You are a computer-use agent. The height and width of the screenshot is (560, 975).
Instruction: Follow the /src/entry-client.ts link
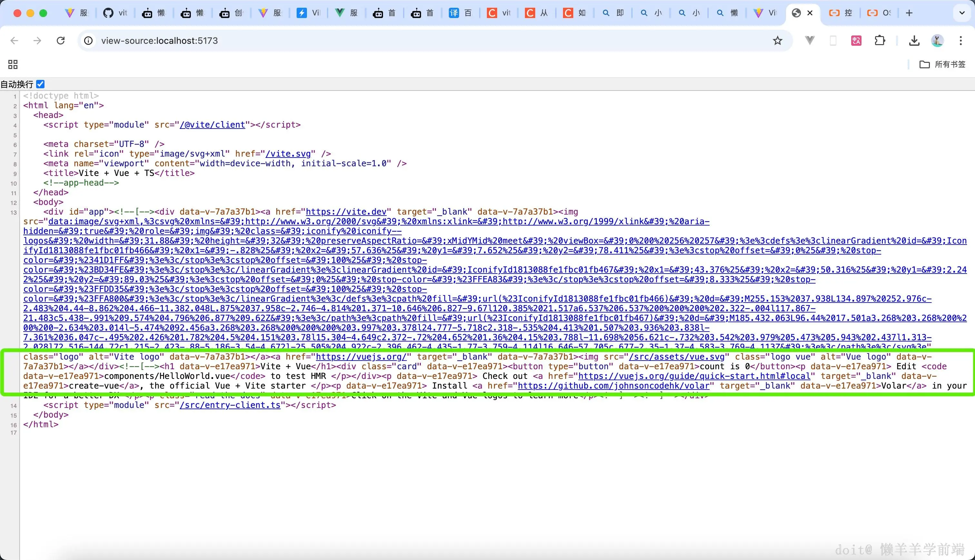(x=230, y=405)
